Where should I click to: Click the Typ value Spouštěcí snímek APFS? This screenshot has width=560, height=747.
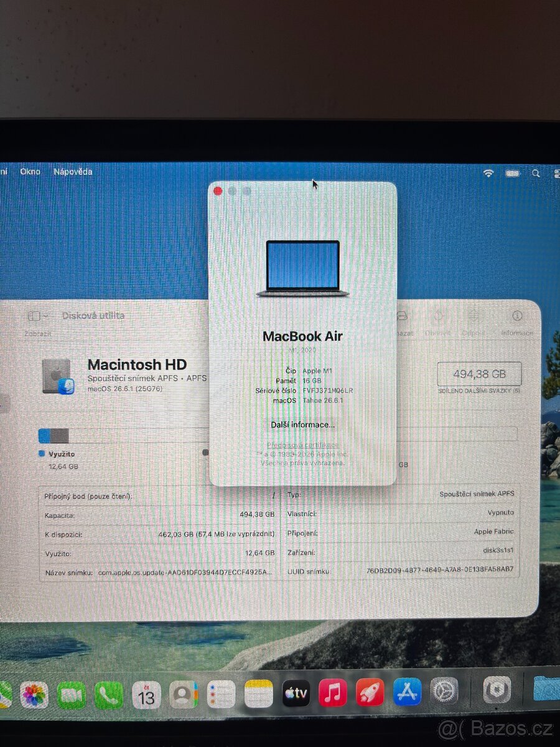pos(477,494)
